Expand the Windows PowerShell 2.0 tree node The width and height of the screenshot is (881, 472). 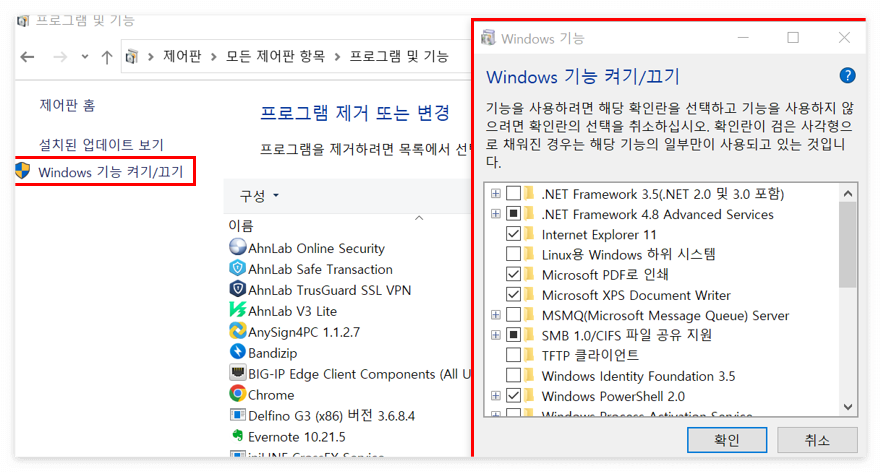point(496,396)
